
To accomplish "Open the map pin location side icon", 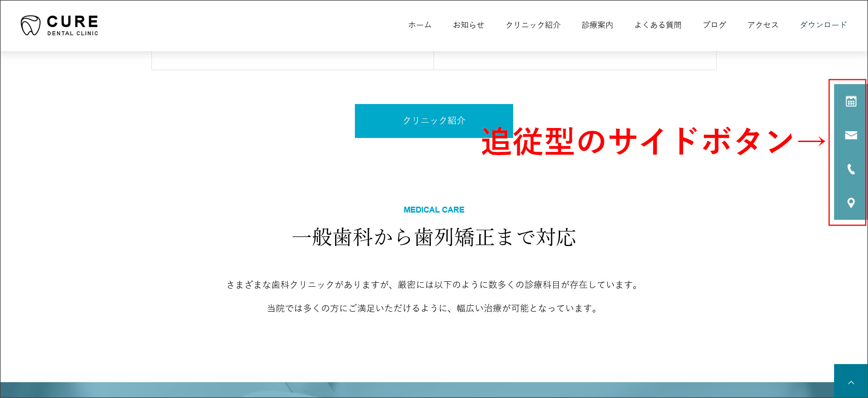I will [x=851, y=203].
